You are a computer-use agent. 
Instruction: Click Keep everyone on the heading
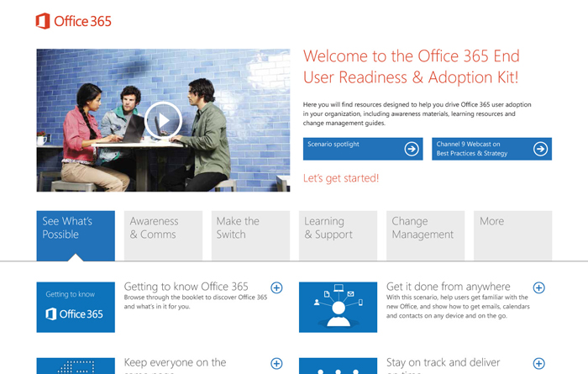pos(175,363)
